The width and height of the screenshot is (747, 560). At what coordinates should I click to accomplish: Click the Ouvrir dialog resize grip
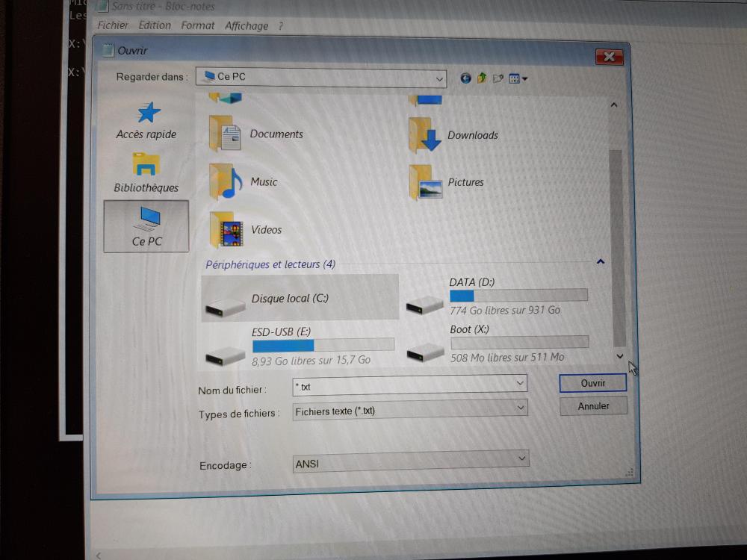click(x=629, y=472)
